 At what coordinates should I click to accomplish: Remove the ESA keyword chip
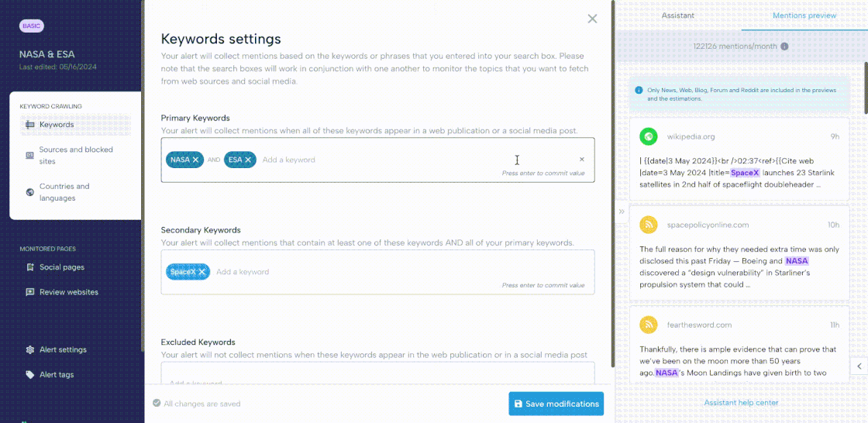coord(248,160)
